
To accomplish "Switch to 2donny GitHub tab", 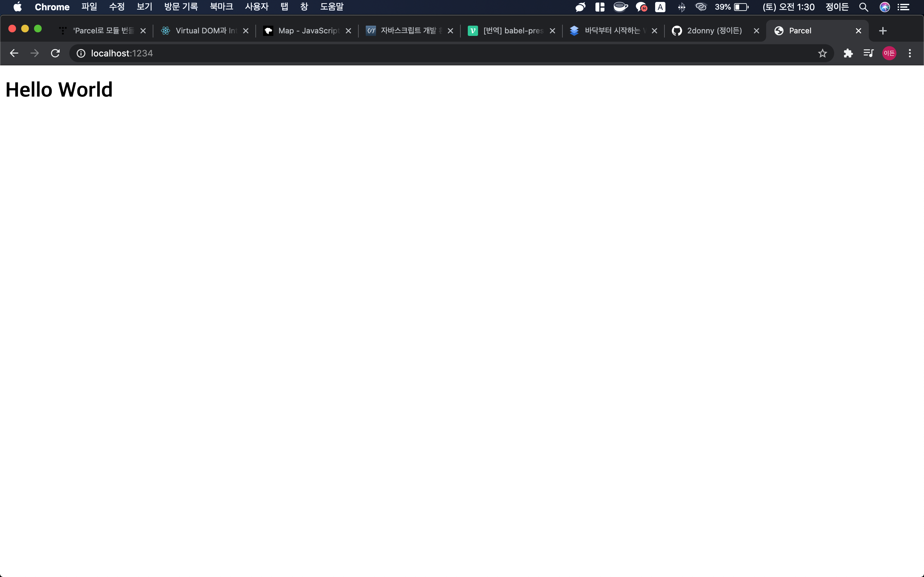I will 714,31.
